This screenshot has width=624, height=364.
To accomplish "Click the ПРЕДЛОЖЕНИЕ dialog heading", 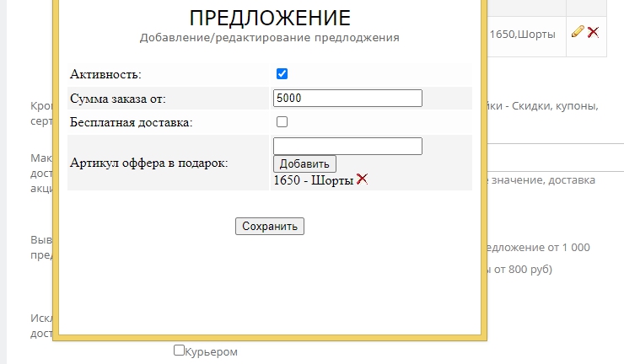I will (x=269, y=19).
